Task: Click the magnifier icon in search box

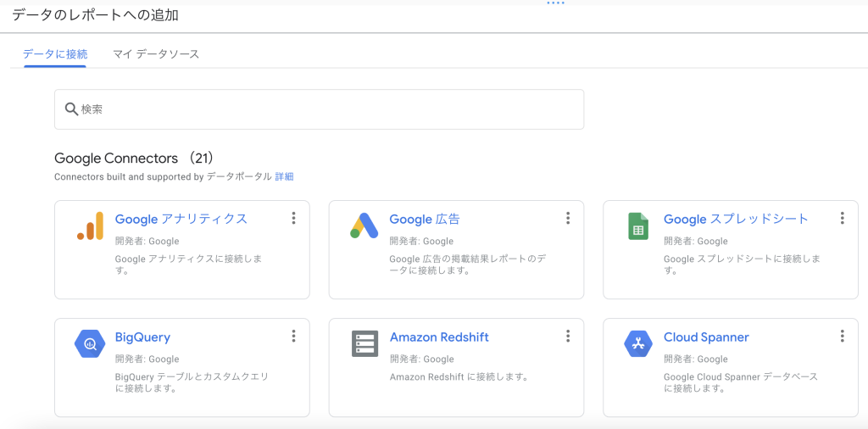Action: 71,109
